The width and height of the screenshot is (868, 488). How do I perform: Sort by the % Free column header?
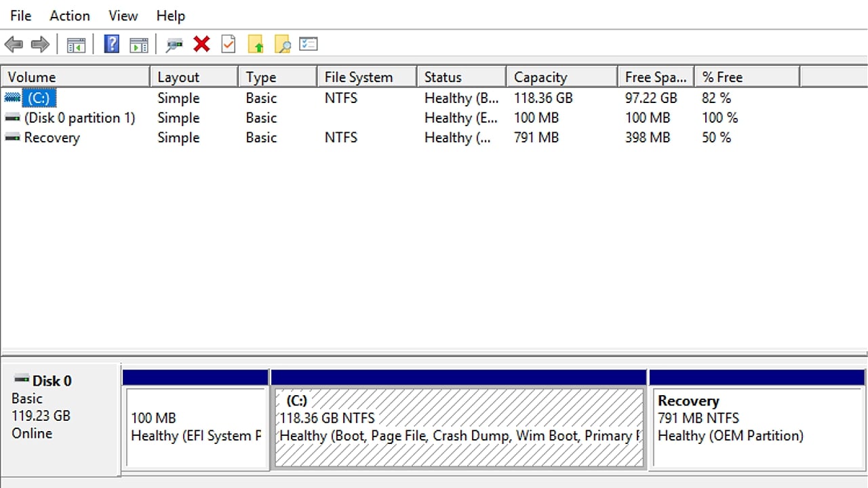747,77
